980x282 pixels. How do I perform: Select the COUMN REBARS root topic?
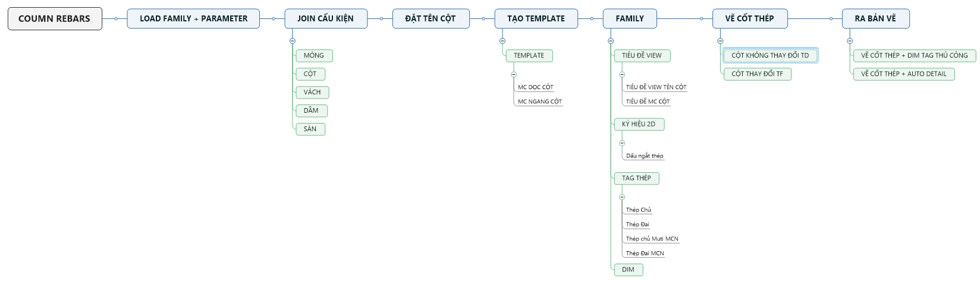coord(55,19)
